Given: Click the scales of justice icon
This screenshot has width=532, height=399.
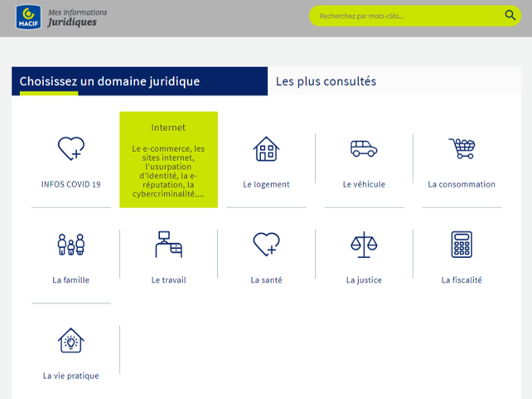Looking at the screenshot, I should pyautogui.click(x=364, y=245).
